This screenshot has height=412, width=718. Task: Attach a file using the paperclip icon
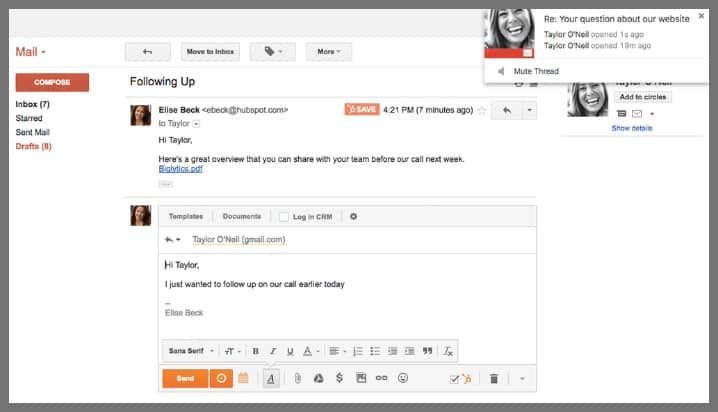[x=297, y=378]
